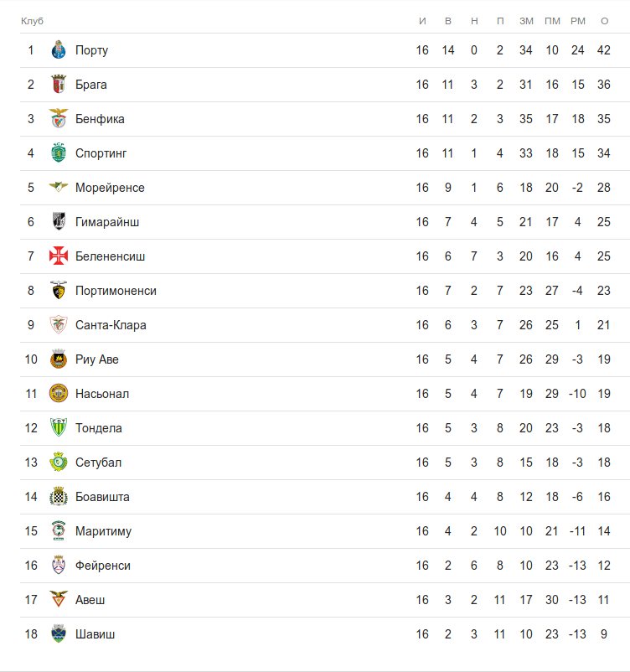Viewport: 630px width, 672px height.
Task: Select the Маритиму team name
Action: pyautogui.click(x=103, y=531)
